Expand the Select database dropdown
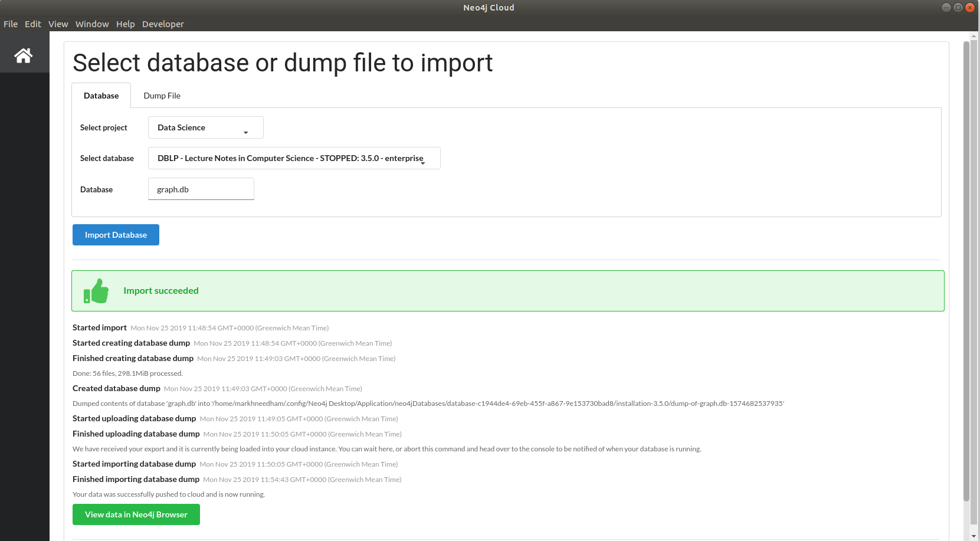The width and height of the screenshot is (980, 541). 294,158
